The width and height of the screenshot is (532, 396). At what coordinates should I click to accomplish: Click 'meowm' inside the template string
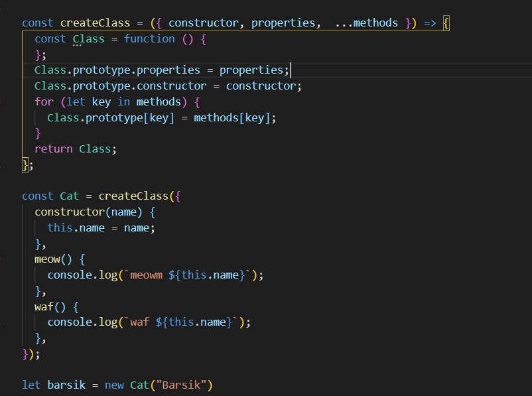146,275
